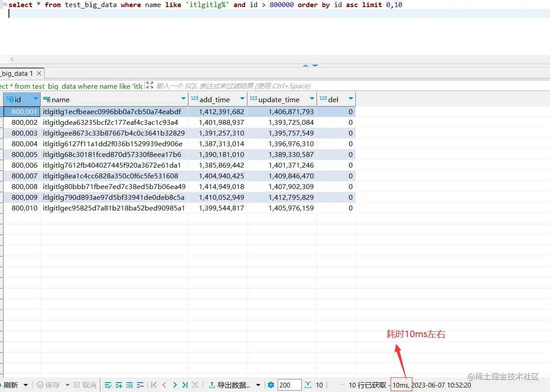Go to the next row
Viewport: 550px width, 392px height.
pos(175,385)
